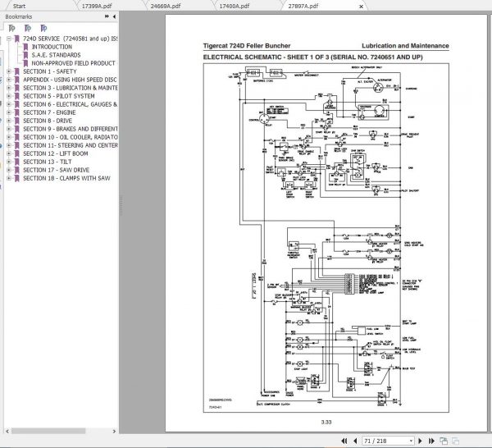Open the page number dropdown 71 / 218
The width and height of the screenshot is (492, 448).
tap(411, 441)
